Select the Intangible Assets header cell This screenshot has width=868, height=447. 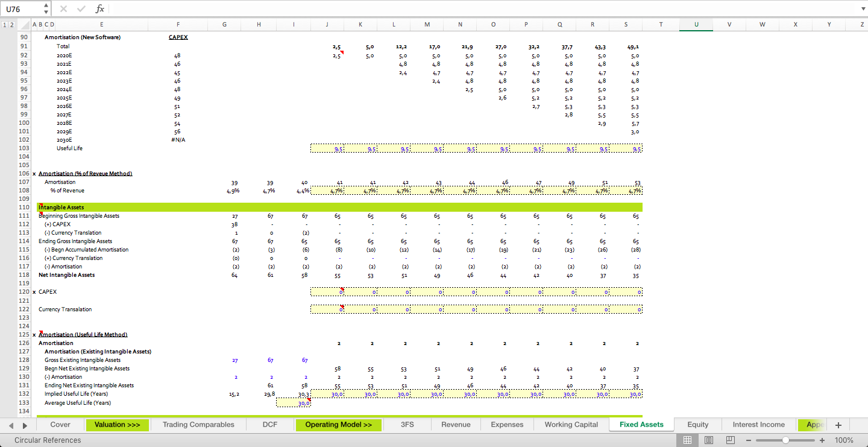pos(61,207)
